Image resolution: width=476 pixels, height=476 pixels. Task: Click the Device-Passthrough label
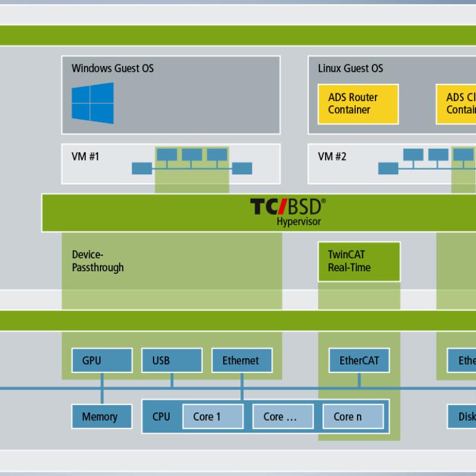(98, 261)
